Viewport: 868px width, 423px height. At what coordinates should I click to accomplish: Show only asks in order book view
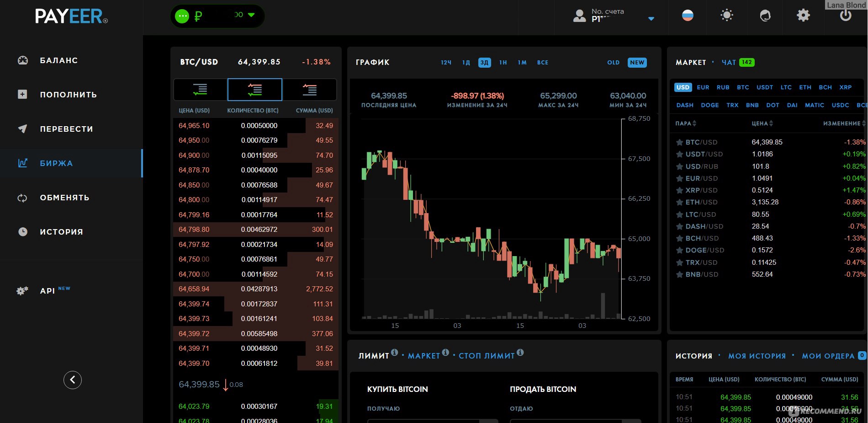point(309,90)
